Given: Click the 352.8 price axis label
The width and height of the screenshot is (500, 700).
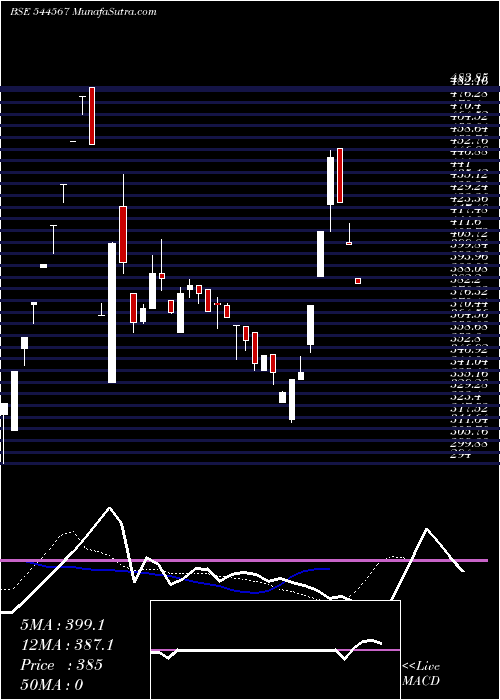Looking at the screenshot, I should (x=466, y=338).
